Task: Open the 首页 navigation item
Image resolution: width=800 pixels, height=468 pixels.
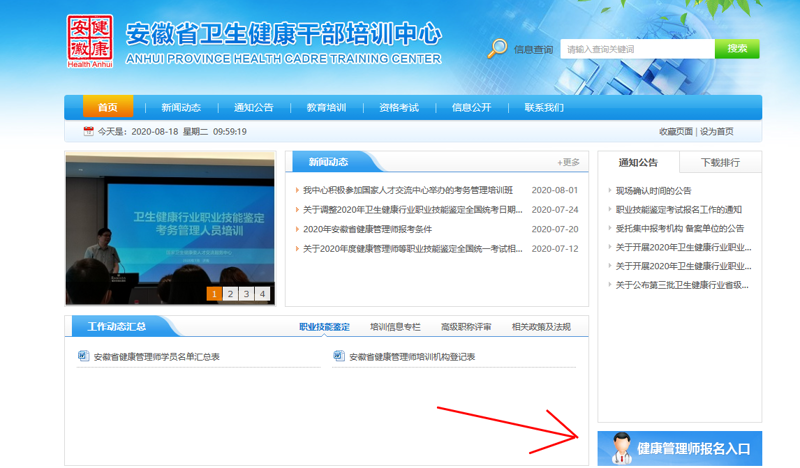Action: (x=108, y=107)
